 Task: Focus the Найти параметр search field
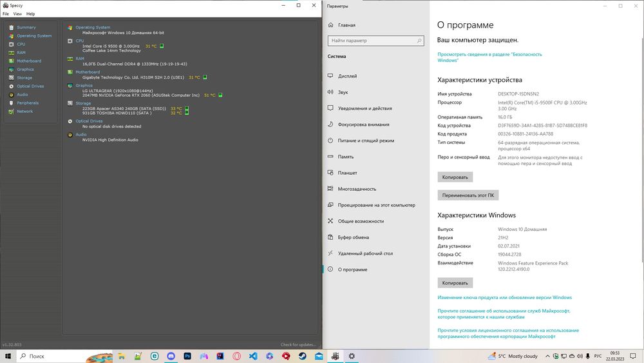coord(376,41)
